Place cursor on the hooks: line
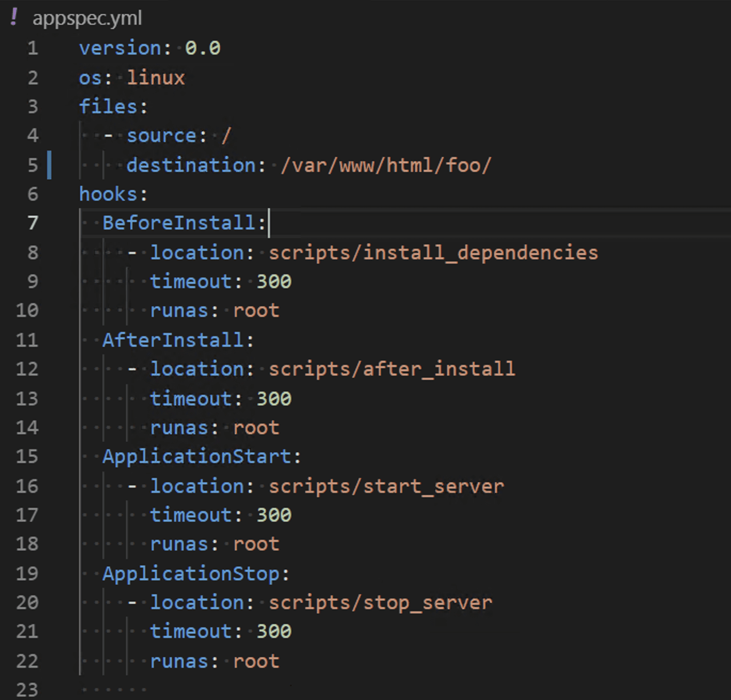Image resolution: width=731 pixels, height=700 pixels. click(113, 194)
